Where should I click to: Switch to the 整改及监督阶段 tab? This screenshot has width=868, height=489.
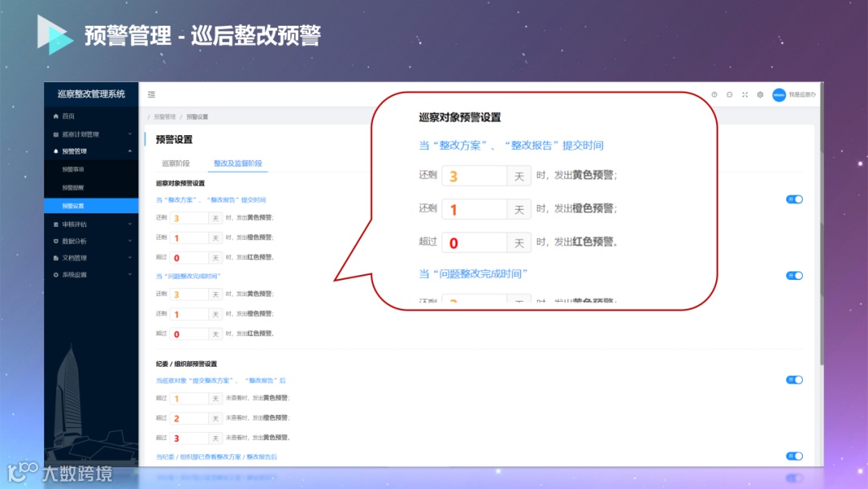pyautogui.click(x=238, y=163)
